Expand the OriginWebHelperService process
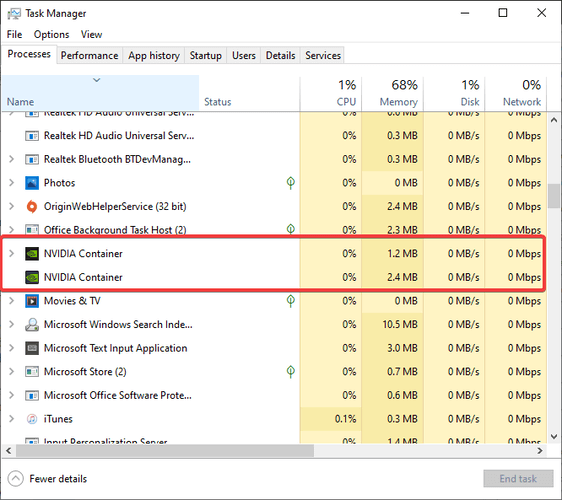562x500 pixels. point(11,206)
